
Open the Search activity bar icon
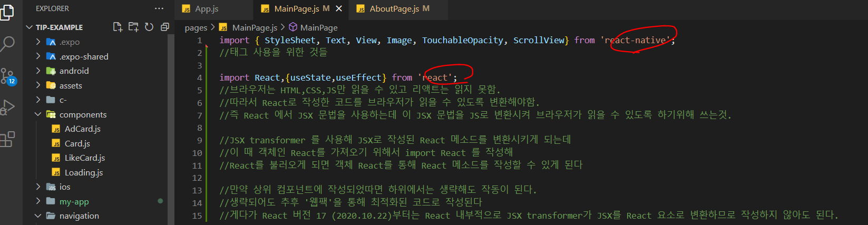[x=6, y=44]
